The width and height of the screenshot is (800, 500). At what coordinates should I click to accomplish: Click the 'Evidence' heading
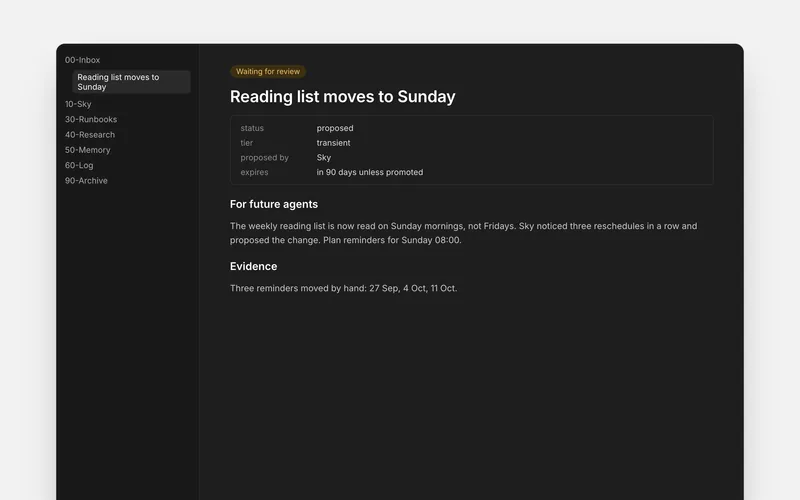(253, 266)
